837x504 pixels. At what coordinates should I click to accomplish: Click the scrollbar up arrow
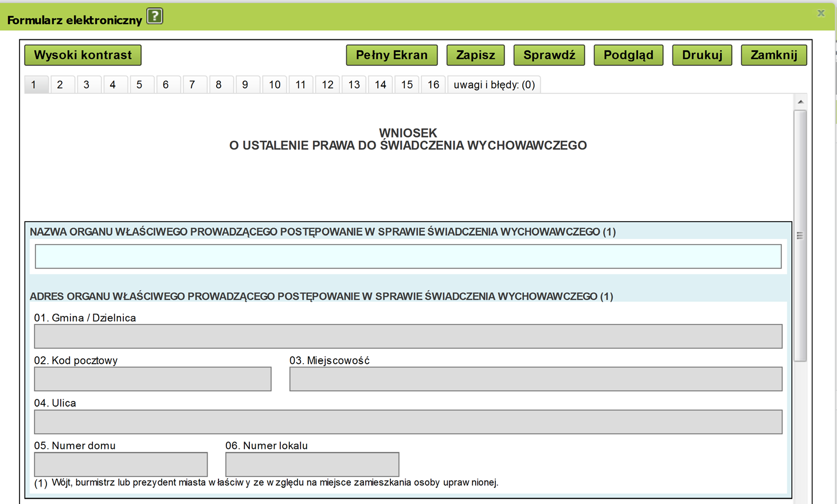coord(800,102)
